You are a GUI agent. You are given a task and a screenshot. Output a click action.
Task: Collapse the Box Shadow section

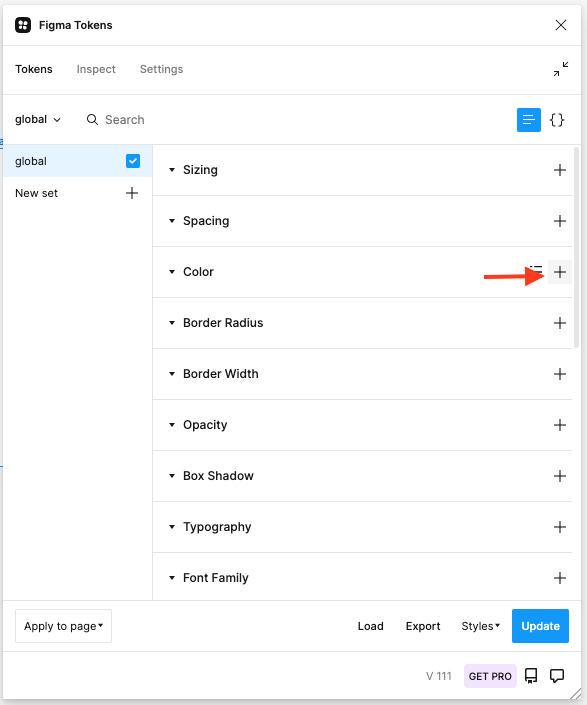click(172, 476)
